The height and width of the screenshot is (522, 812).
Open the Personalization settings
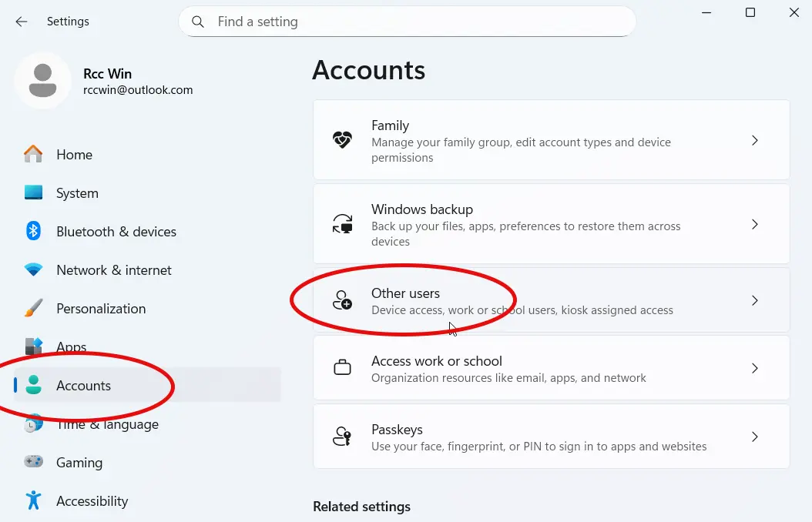point(101,308)
